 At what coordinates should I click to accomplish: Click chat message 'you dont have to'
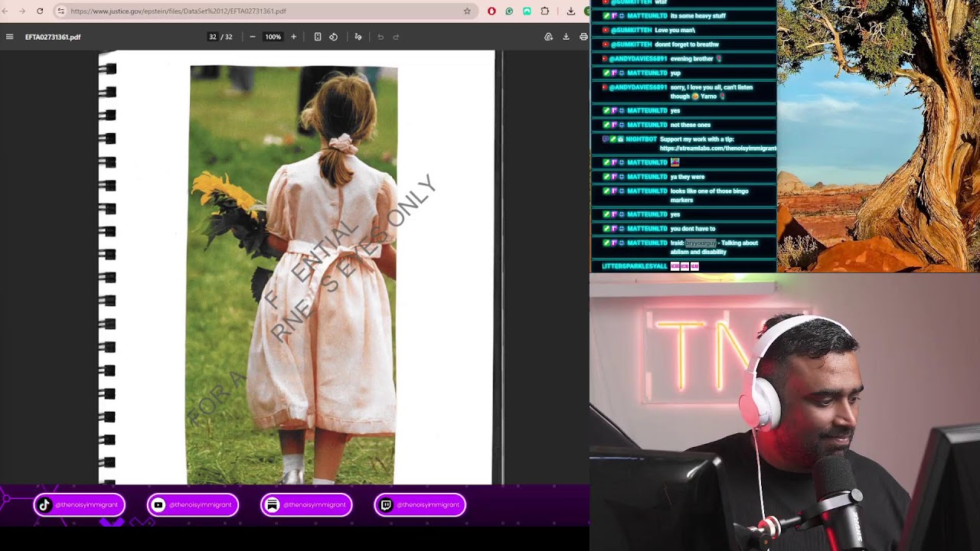click(x=692, y=229)
